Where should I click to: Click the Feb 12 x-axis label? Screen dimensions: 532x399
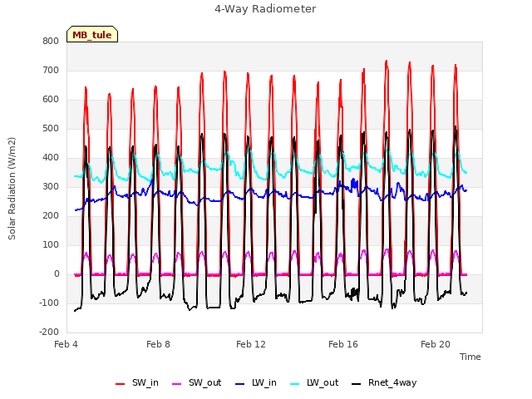(x=251, y=344)
